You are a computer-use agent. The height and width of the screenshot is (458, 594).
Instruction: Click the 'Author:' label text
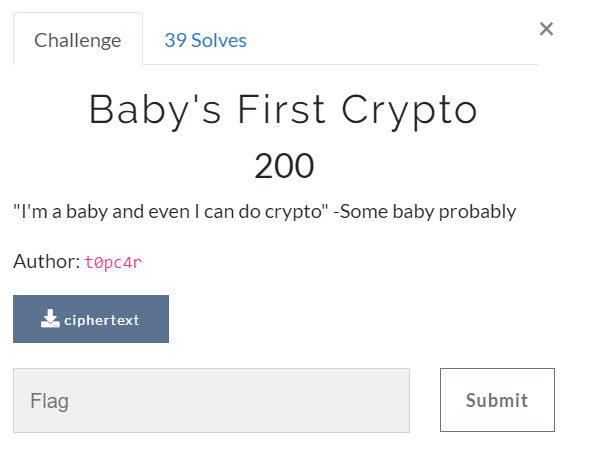47,261
